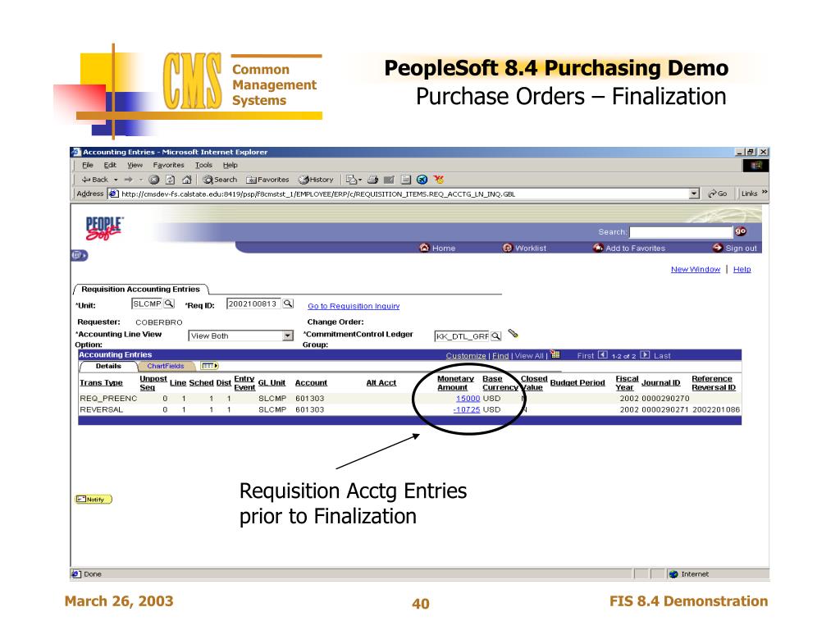Click the Stop loading icon

point(154,180)
